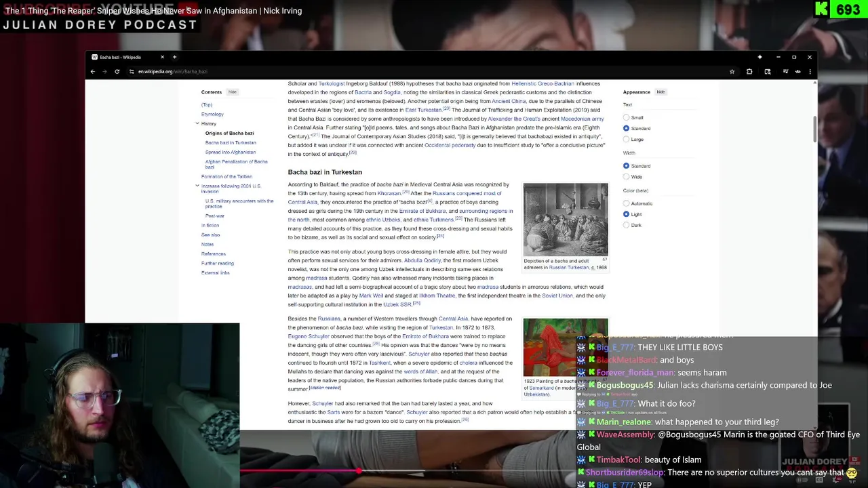
Task: Click the Wikipedia page vertical scrollbar
Action: pyautogui.click(x=814, y=129)
